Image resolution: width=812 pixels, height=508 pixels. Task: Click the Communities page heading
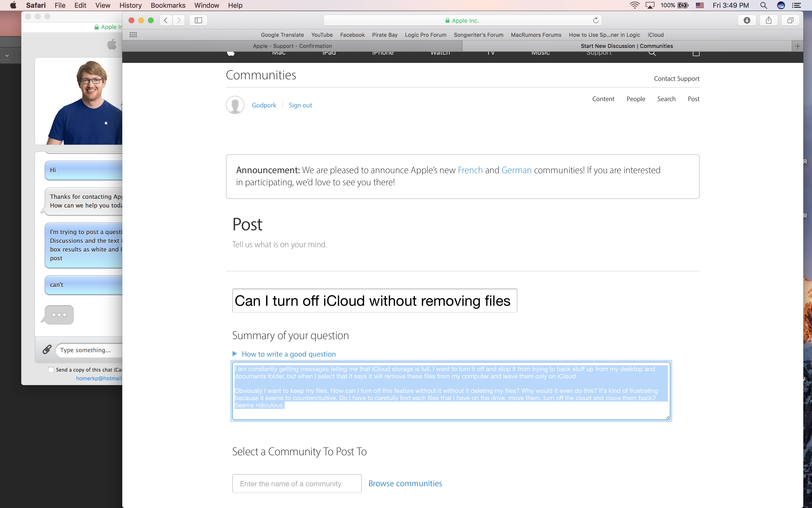(x=261, y=75)
